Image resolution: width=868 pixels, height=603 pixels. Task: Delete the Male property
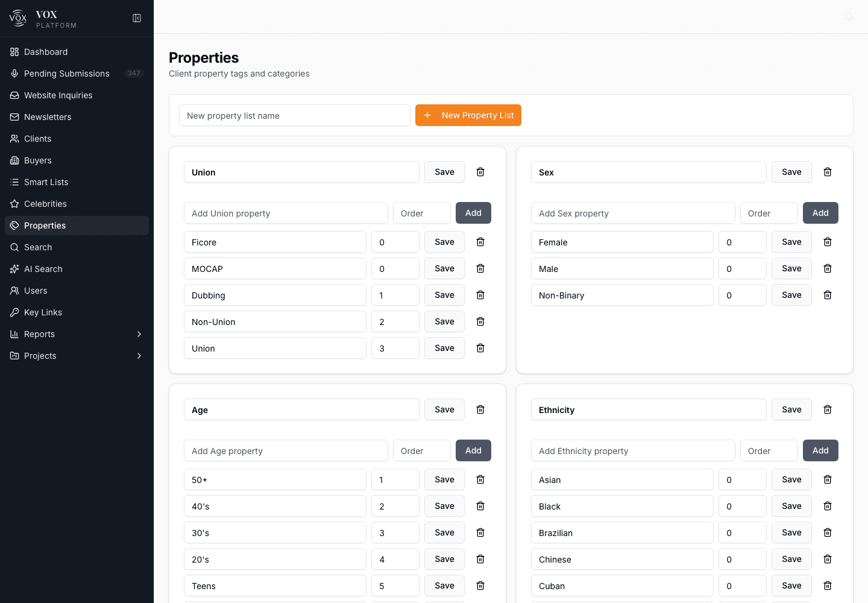click(x=828, y=268)
